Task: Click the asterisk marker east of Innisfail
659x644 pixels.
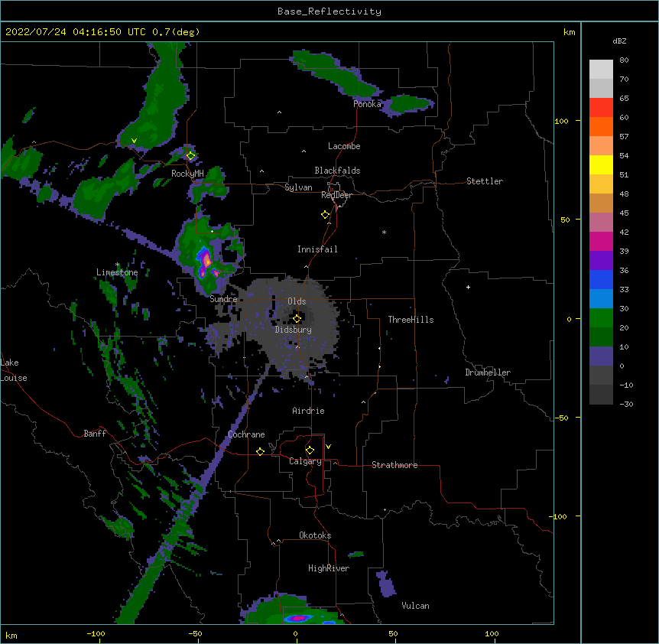Action: pos(384,232)
